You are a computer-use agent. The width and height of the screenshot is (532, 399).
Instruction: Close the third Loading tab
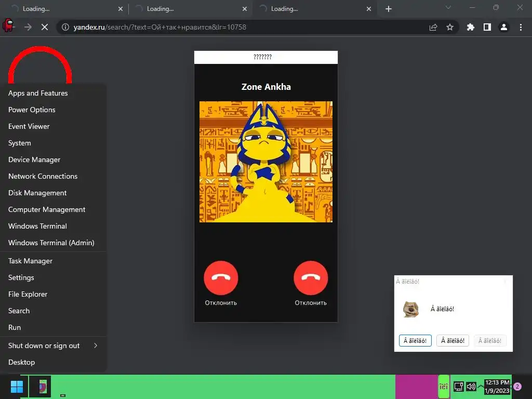click(x=369, y=9)
